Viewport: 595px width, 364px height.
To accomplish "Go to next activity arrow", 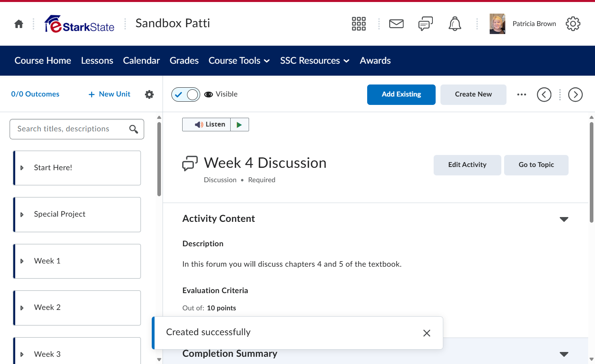I will click(x=575, y=95).
